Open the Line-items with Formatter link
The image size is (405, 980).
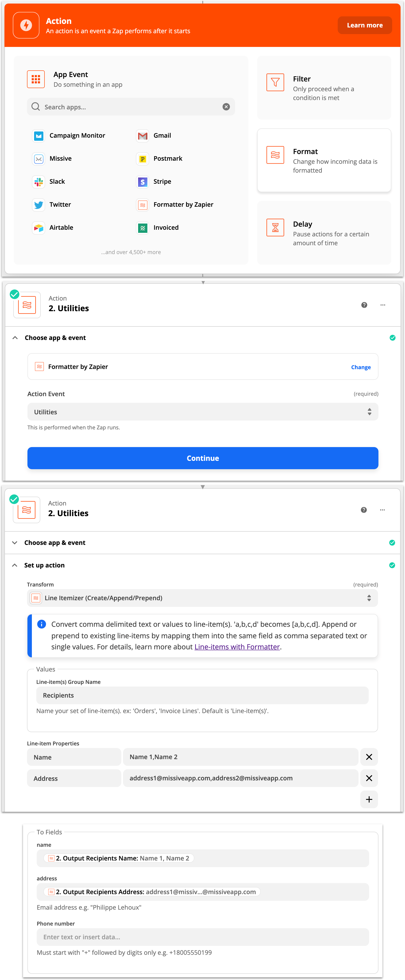[237, 647]
